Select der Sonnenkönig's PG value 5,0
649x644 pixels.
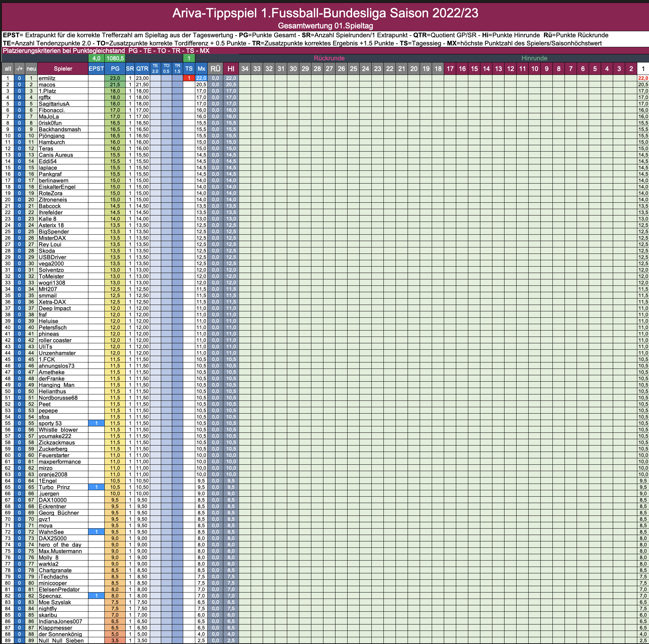[115, 634]
